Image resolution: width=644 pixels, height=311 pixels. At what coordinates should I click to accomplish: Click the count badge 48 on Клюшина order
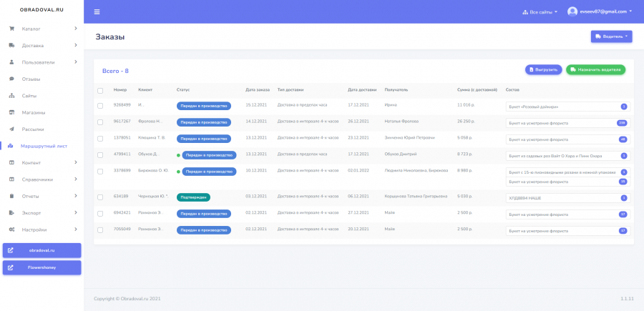(623, 139)
